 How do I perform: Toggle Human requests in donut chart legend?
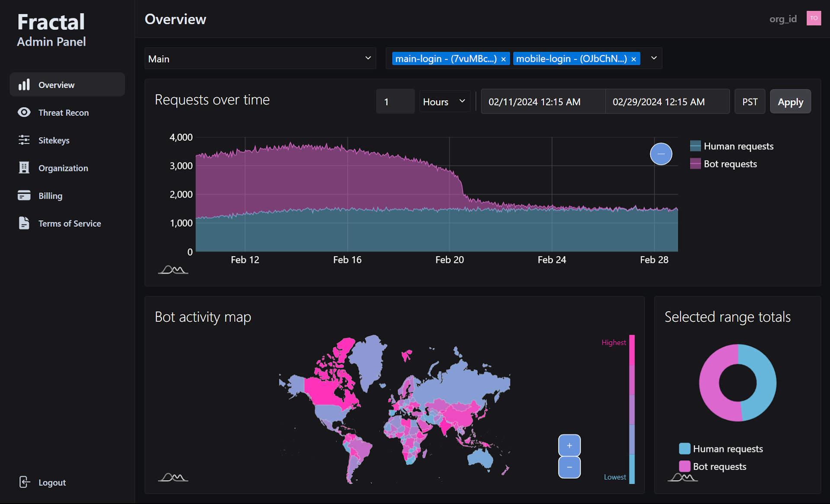pyautogui.click(x=721, y=449)
